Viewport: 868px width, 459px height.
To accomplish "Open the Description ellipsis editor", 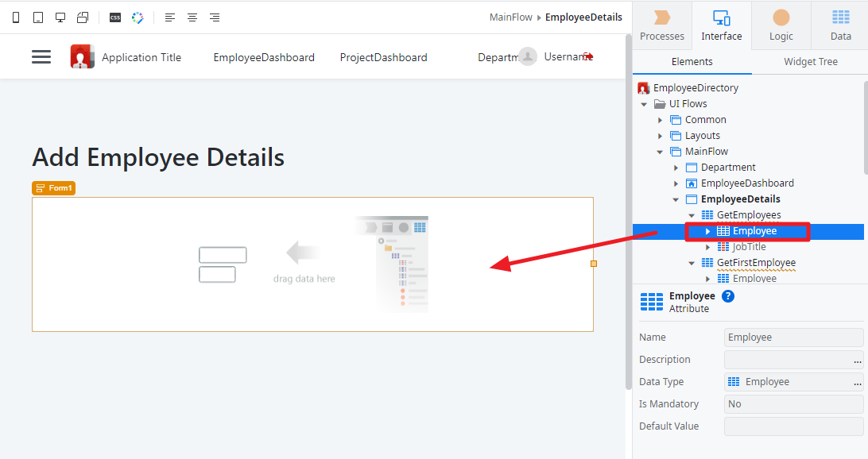I will click(858, 361).
